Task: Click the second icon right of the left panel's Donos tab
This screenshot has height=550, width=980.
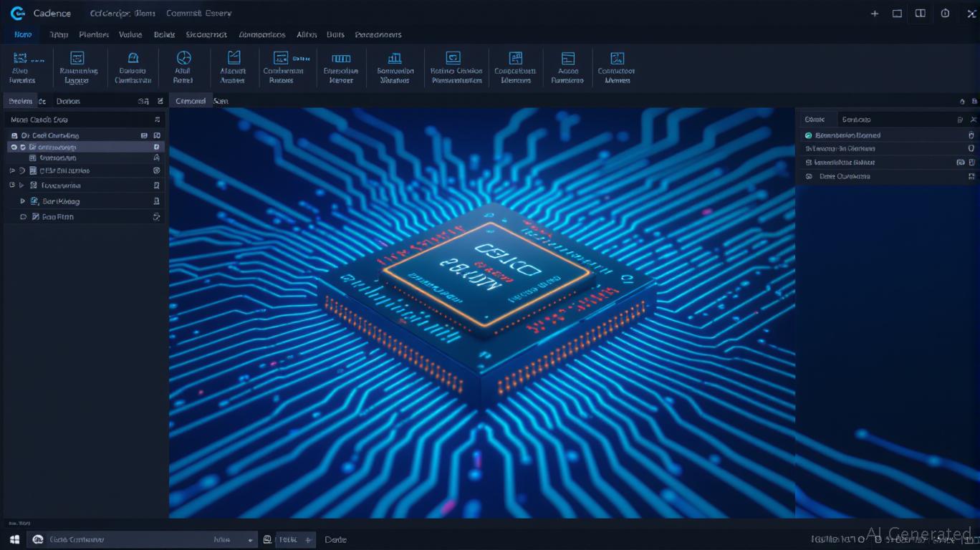Action: (x=160, y=101)
